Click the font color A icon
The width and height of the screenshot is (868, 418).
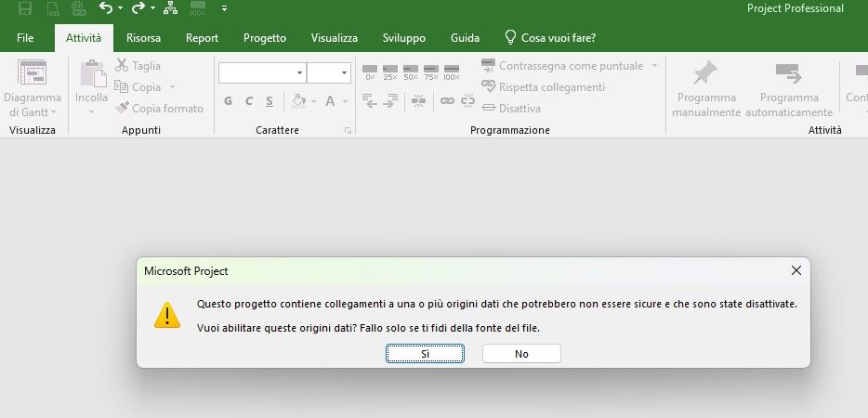tap(330, 101)
